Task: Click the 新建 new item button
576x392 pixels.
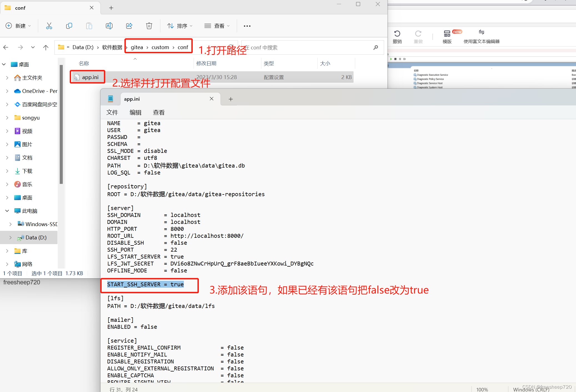Action: click(18, 26)
